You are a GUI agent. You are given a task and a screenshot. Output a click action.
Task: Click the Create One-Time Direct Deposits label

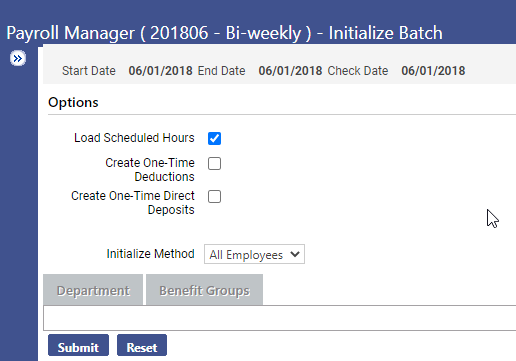pos(133,203)
